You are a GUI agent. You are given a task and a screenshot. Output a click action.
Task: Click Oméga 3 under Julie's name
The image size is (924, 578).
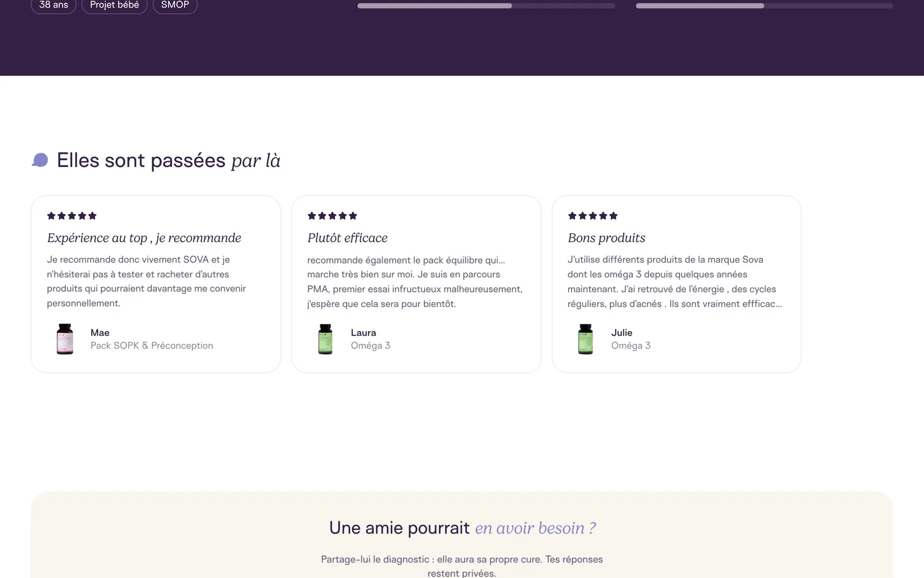click(631, 346)
